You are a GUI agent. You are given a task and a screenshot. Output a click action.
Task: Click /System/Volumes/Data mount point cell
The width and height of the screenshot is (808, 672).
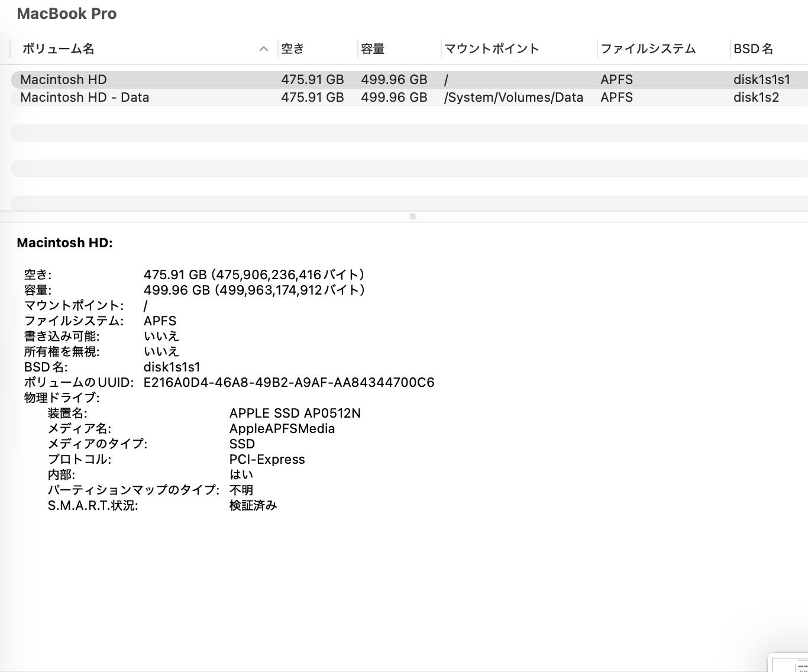513,98
